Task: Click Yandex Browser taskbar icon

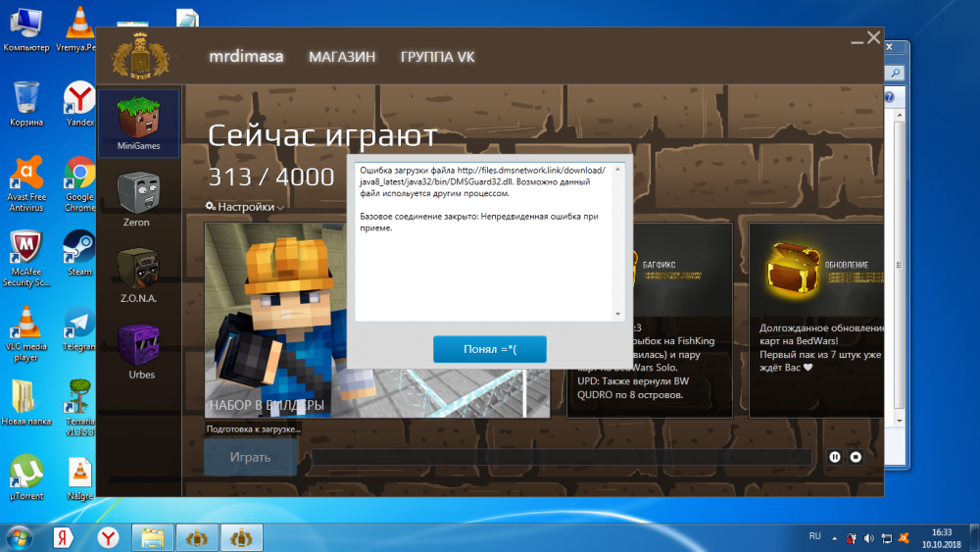Action: tap(108, 537)
